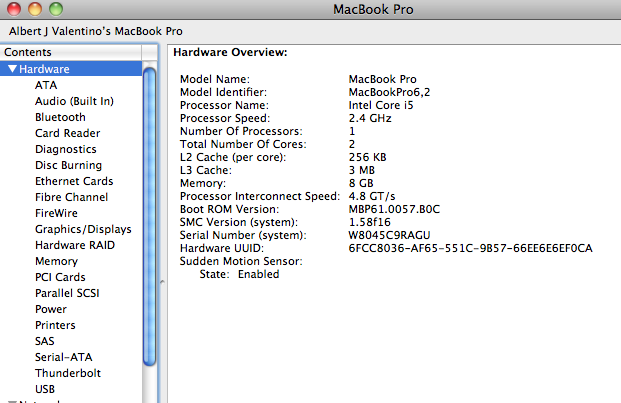This screenshot has width=621, height=403.
Task: Click the L2 cache value 256 KB
Action: (367, 157)
